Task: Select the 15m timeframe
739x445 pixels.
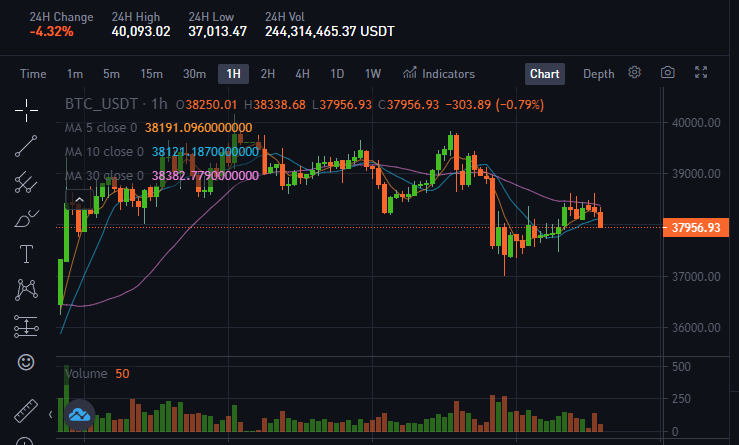Action: tap(151, 74)
